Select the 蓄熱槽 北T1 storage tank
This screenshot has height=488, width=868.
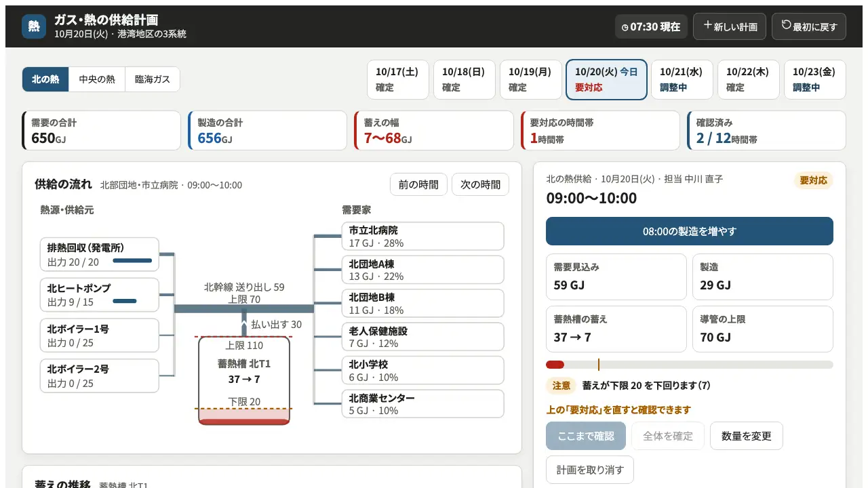(x=244, y=381)
